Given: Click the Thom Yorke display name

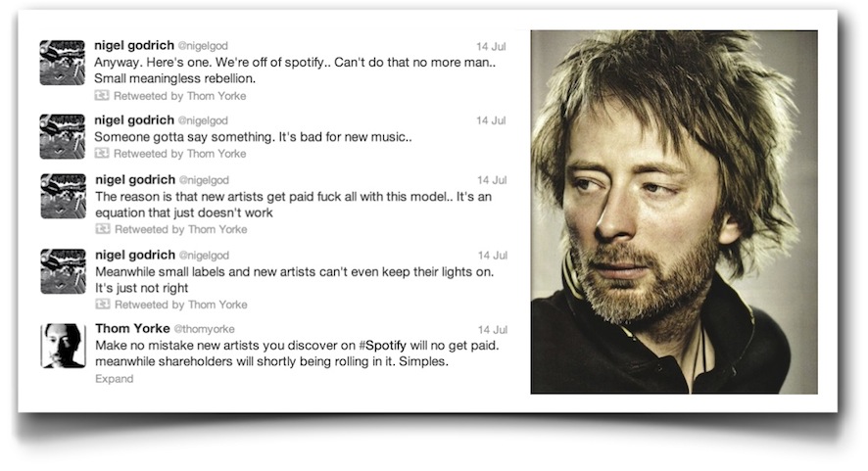Looking at the screenshot, I should click(x=132, y=329).
